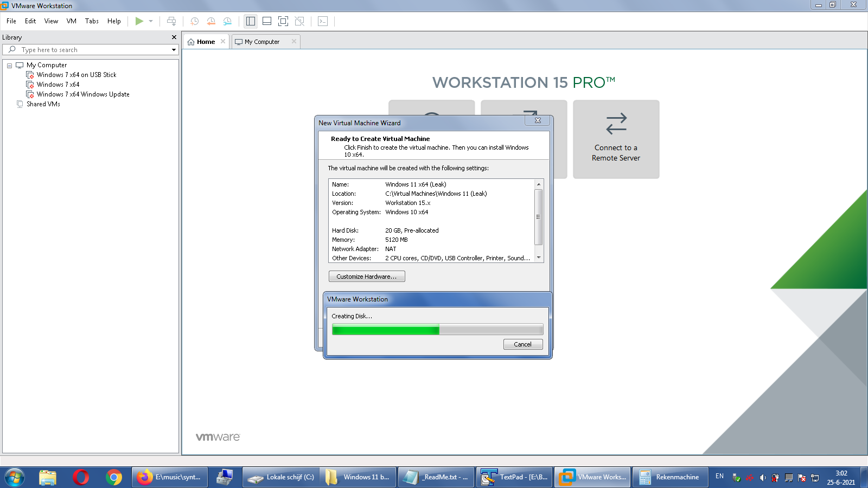Enter full screen mode via toolbar icon
The height and width of the screenshot is (488, 868).
pyautogui.click(x=283, y=21)
